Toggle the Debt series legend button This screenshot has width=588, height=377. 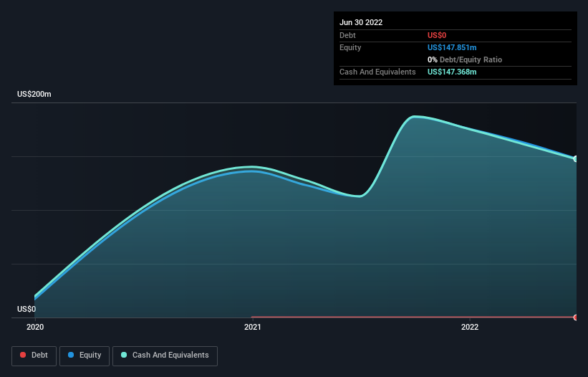(34, 355)
